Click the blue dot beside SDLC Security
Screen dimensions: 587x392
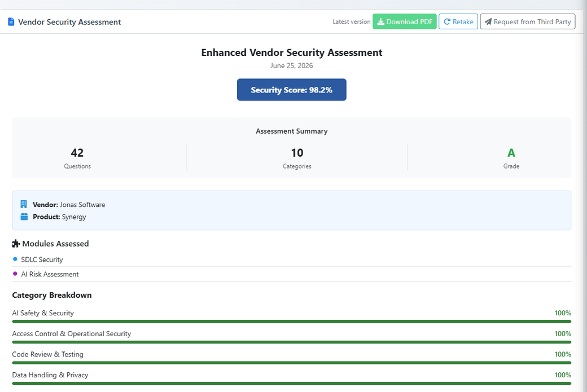(x=15, y=259)
